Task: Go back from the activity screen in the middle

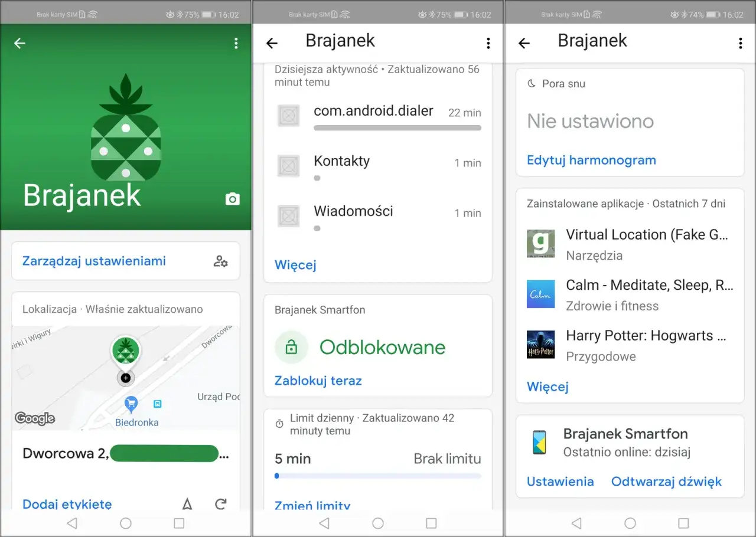Action: pos(272,43)
